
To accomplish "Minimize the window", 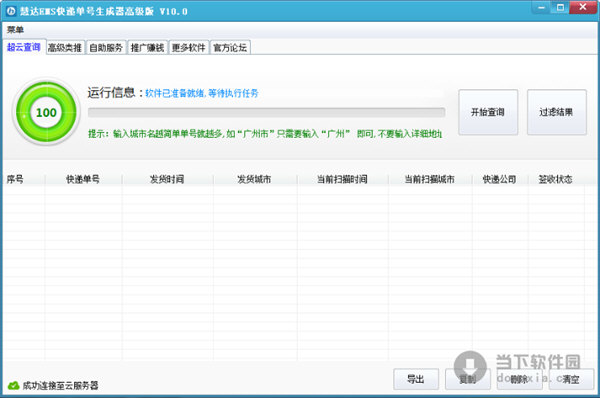I will [x=542, y=7].
